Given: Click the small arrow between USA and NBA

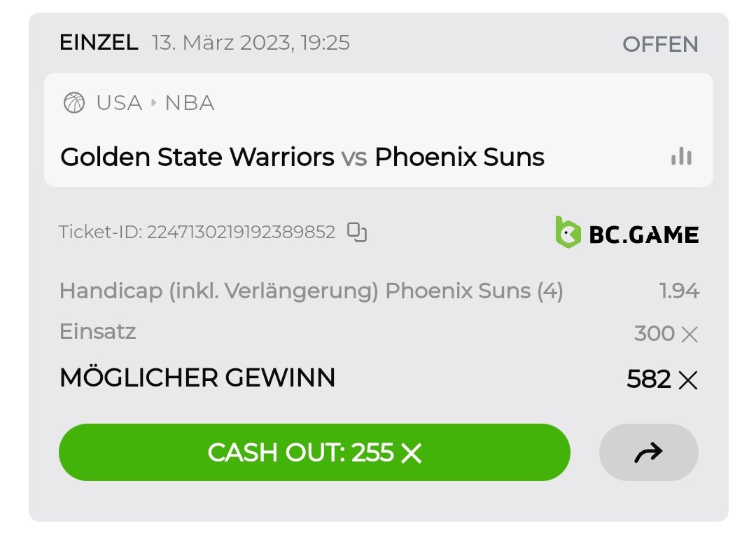Looking at the screenshot, I should 154,103.
